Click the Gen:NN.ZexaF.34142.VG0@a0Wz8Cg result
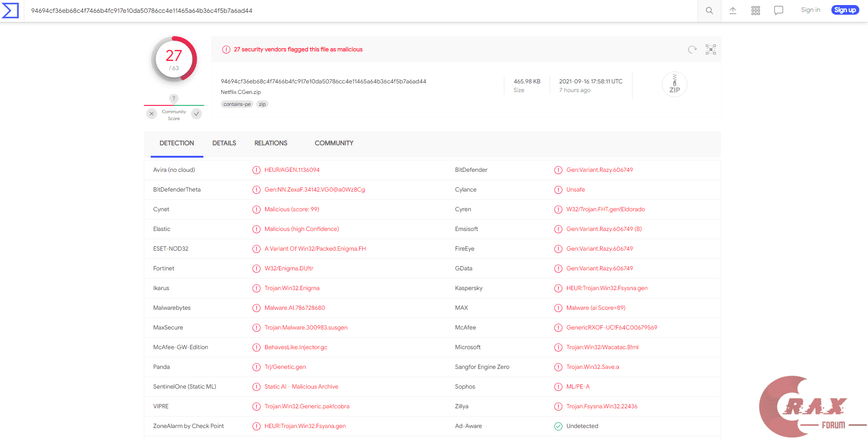Image resolution: width=868 pixels, height=439 pixels. (315, 190)
